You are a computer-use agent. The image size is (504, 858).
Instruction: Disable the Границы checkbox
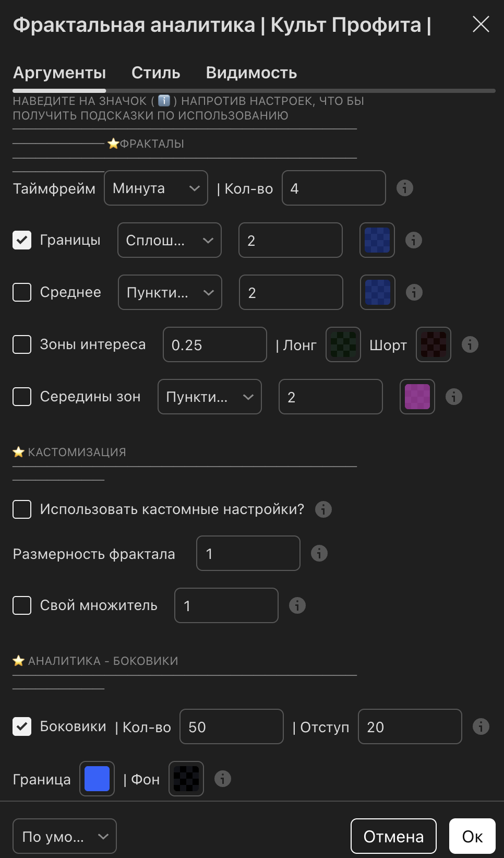point(22,240)
